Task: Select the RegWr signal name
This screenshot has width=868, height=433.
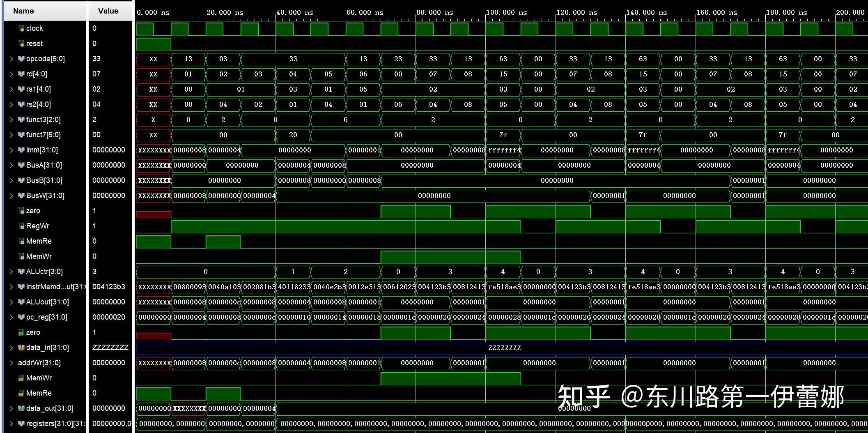Action: (x=38, y=226)
